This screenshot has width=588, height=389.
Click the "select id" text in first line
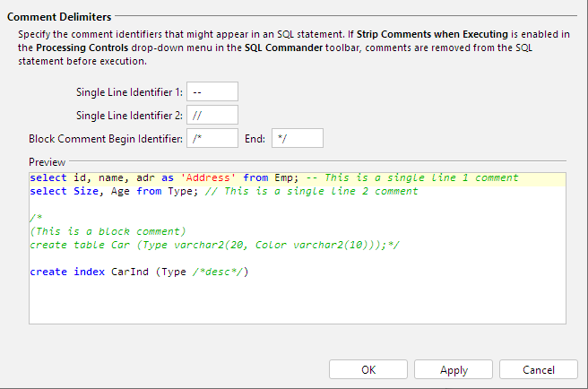[x=56, y=178]
